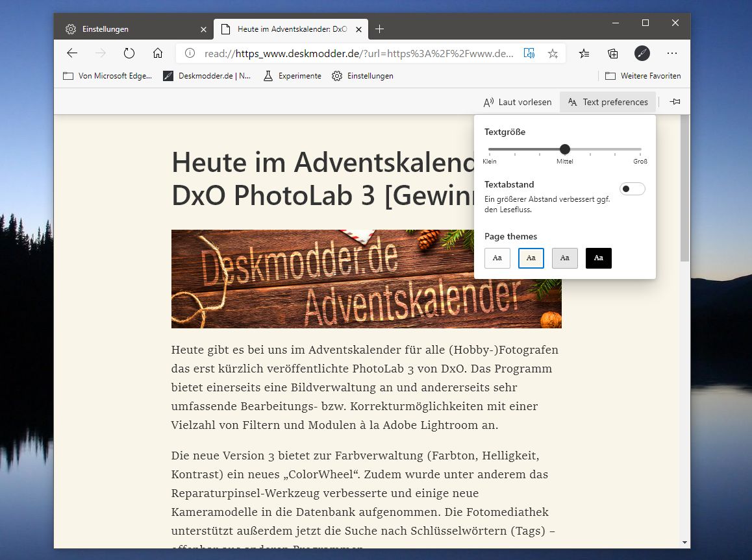752x560 pixels.
Task: Open the Collections panel
Action: click(x=612, y=53)
